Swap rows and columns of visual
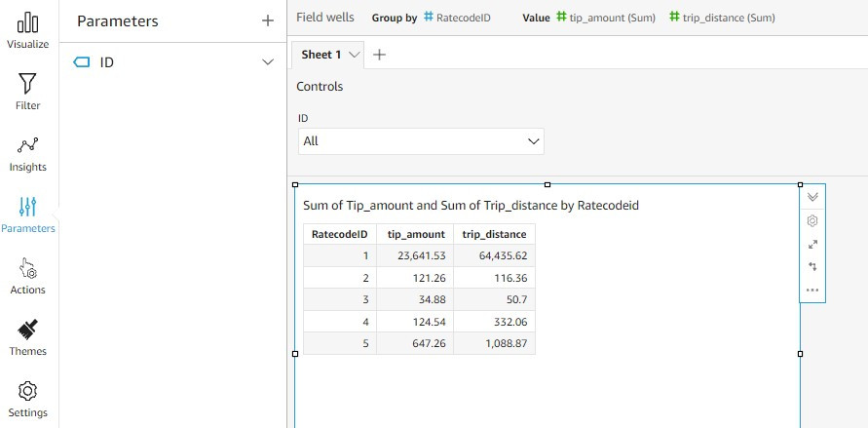The width and height of the screenshot is (868, 428). [x=812, y=266]
